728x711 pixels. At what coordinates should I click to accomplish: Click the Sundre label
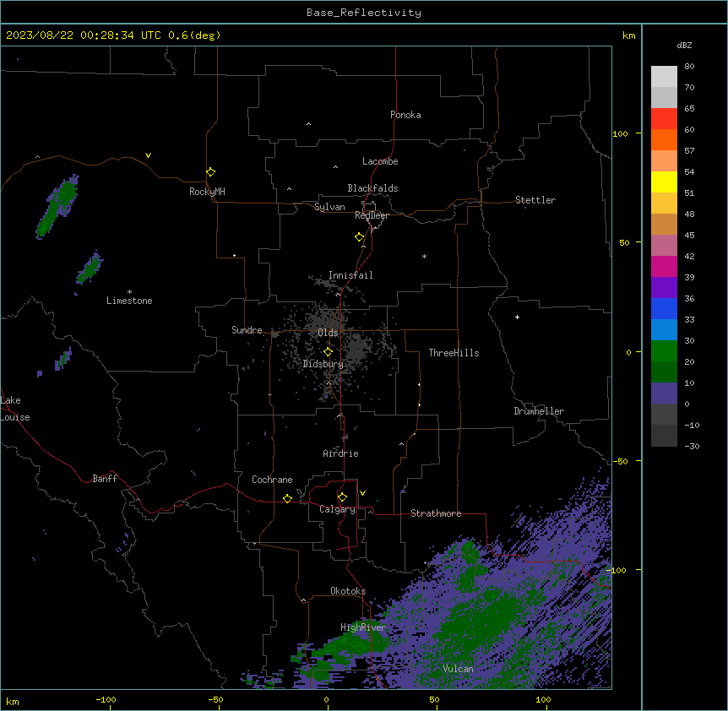247,330
